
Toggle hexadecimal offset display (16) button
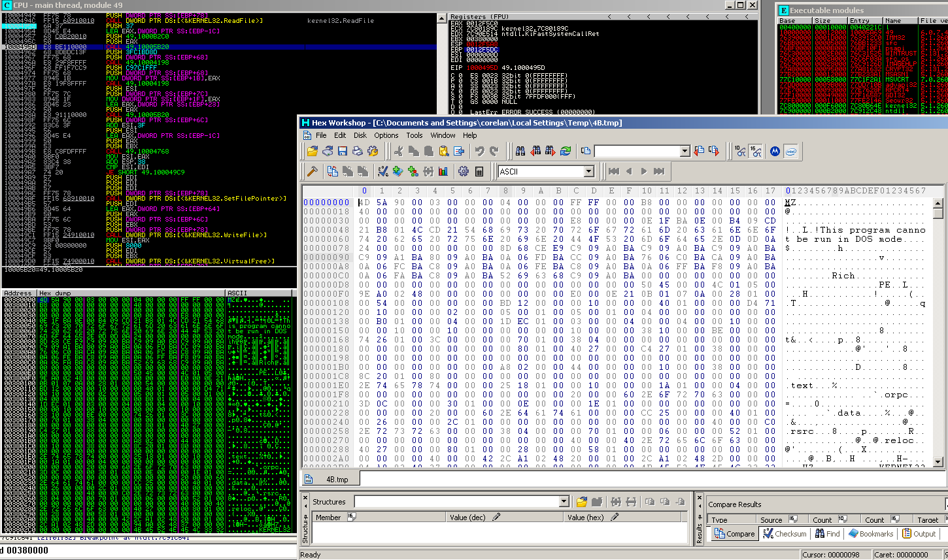(x=755, y=151)
